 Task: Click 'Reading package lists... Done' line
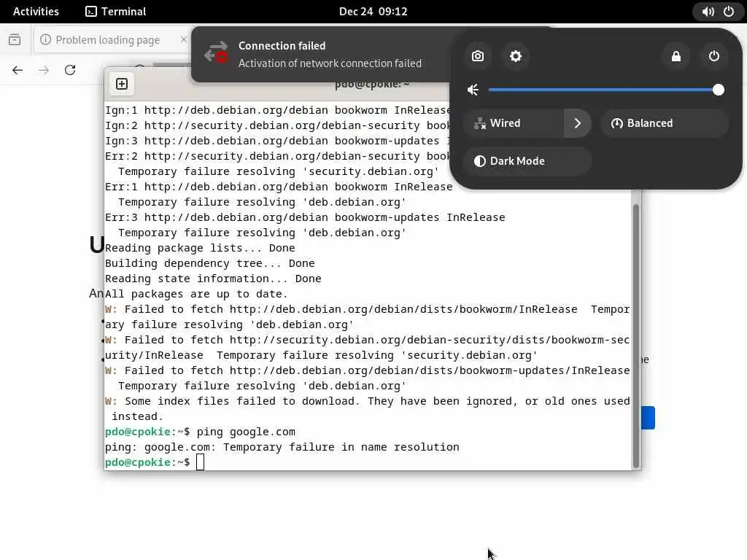(200, 248)
